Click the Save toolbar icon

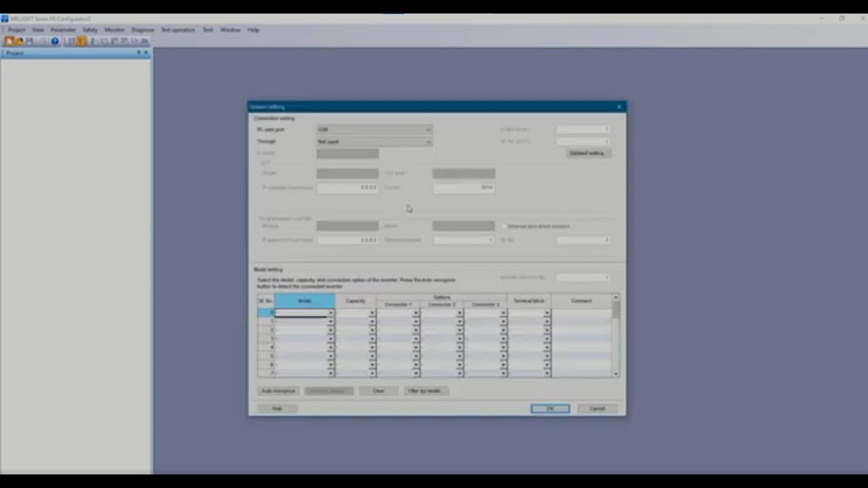(30, 41)
